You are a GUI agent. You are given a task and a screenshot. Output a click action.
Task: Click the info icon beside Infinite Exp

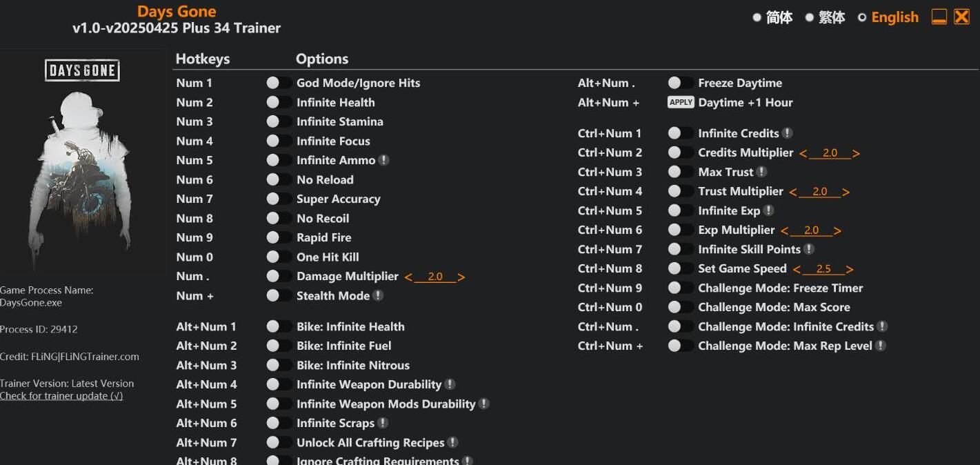[x=768, y=210]
